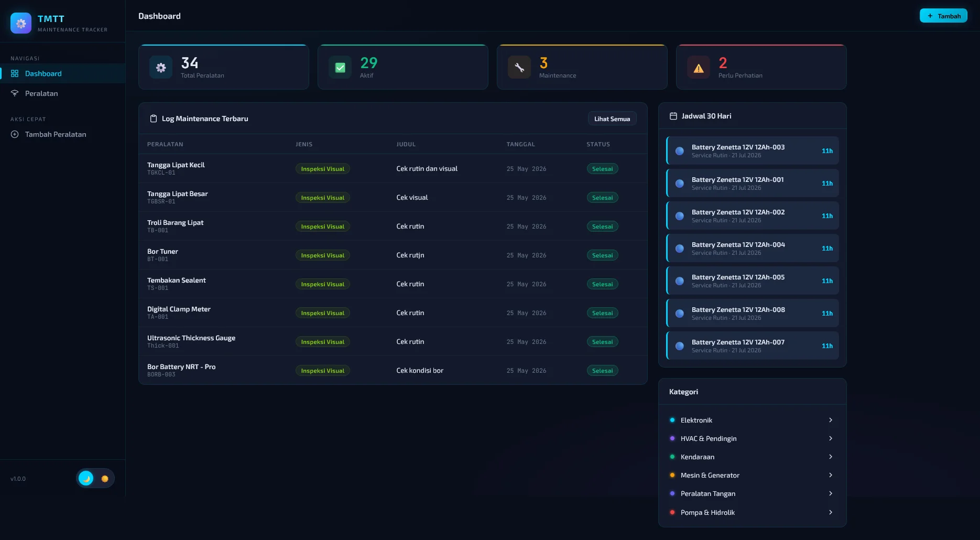Click the blue dot icon for Battery Zenetta 12V 12Ah-008
This screenshot has width=980, height=540.
click(x=680, y=314)
